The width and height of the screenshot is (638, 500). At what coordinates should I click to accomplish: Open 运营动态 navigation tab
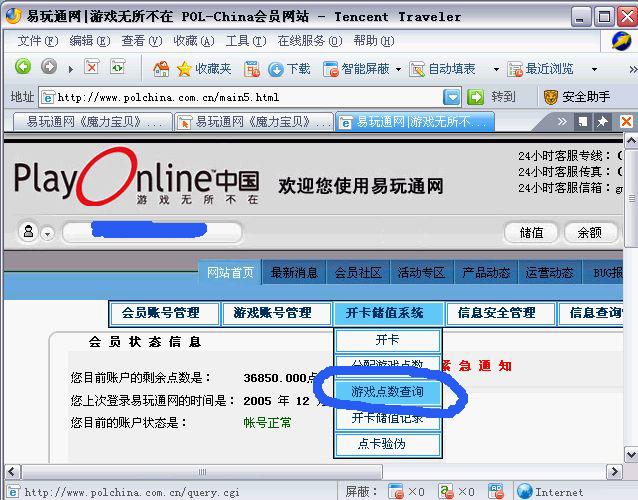tap(549, 272)
